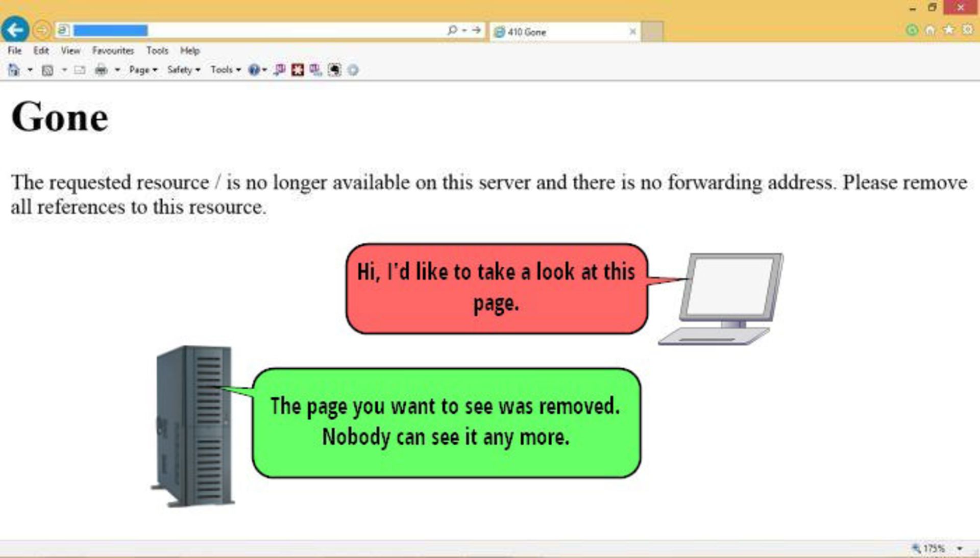Screen dimensions: 980x558
Task: Expand the Safety dropdown menu
Action: [x=184, y=70]
